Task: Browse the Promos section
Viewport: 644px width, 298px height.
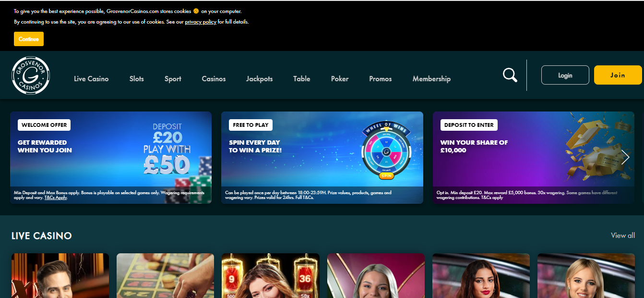Action: [x=381, y=79]
